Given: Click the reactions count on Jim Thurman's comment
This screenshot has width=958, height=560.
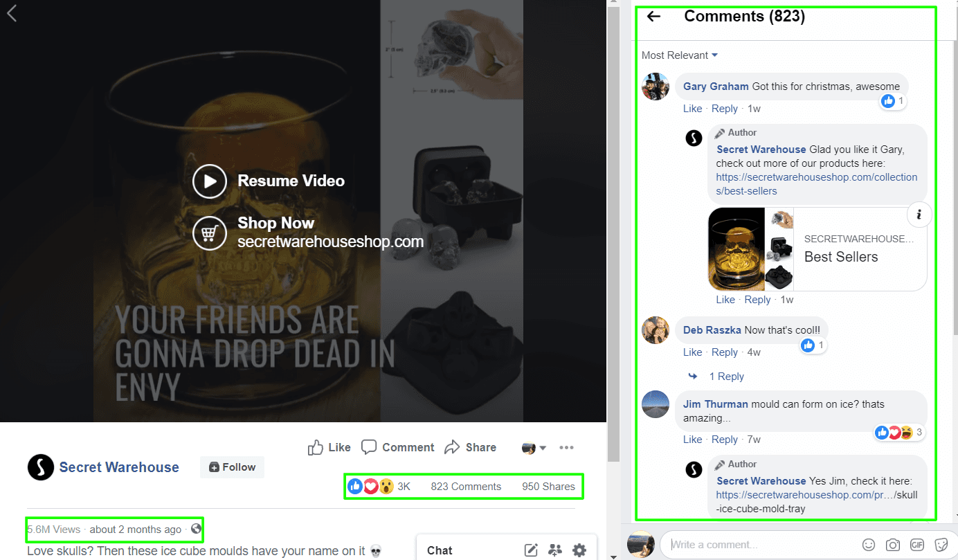Looking at the screenshot, I should pyautogui.click(x=899, y=433).
